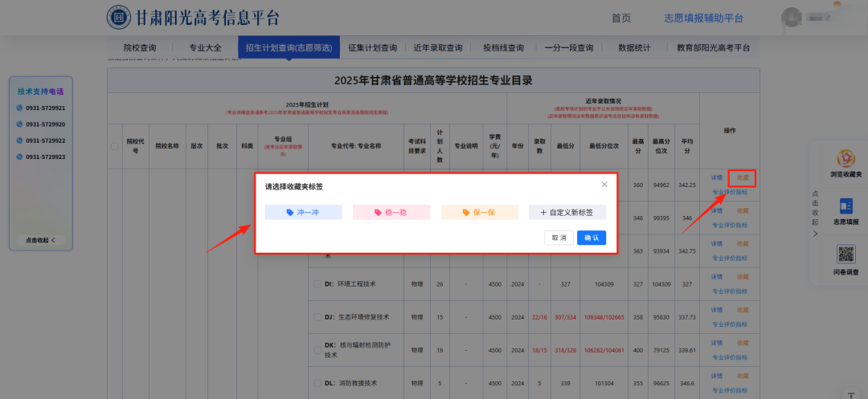868x399 pixels.
Task: Switch to the 专业大全 tab
Action: 206,48
